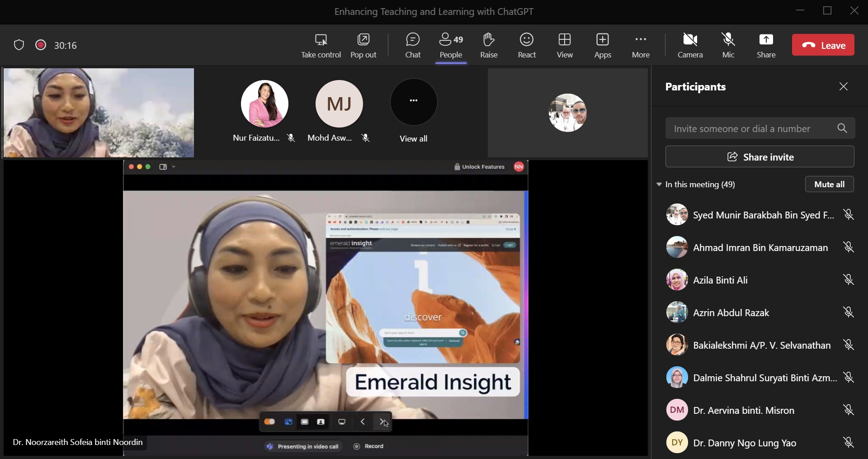
Task: Close the Participants panel
Action: point(844,86)
